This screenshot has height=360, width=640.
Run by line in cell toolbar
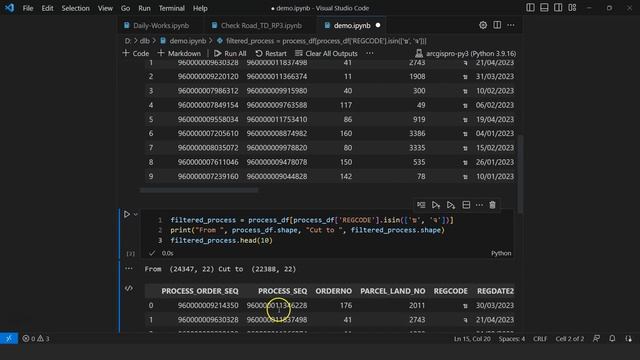pos(421,205)
